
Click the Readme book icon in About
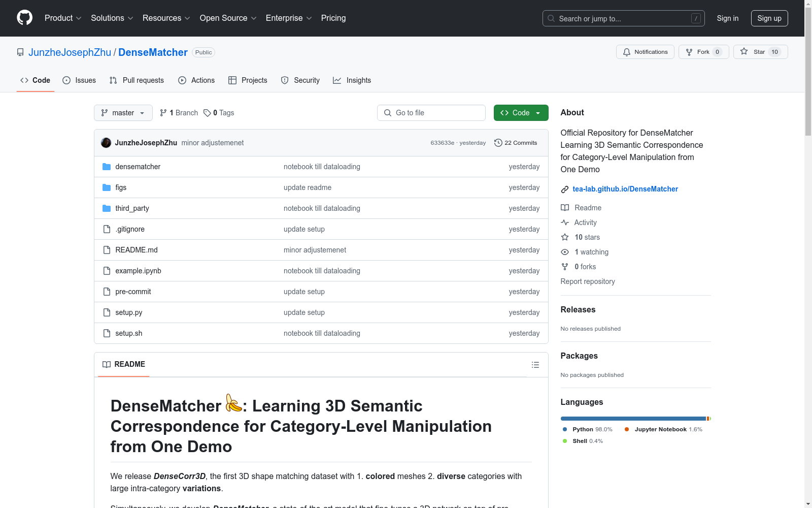click(x=565, y=208)
